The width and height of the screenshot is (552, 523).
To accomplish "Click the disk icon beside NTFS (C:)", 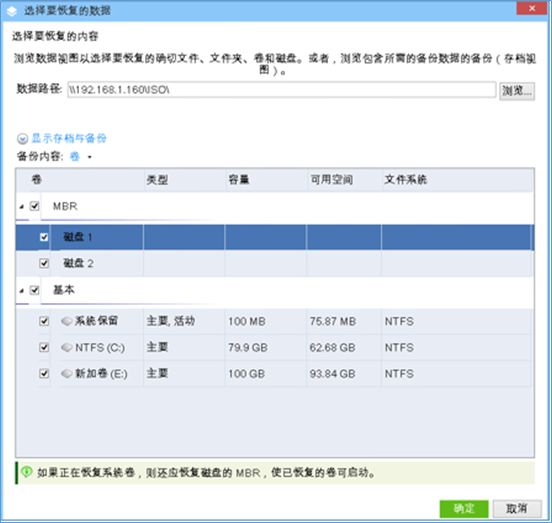I will click(x=67, y=347).
